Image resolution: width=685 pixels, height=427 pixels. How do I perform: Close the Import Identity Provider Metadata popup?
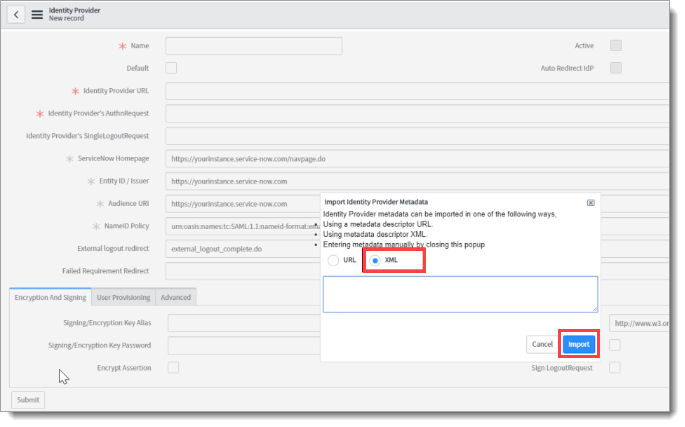pyautogui.click(x=590, y=201)
